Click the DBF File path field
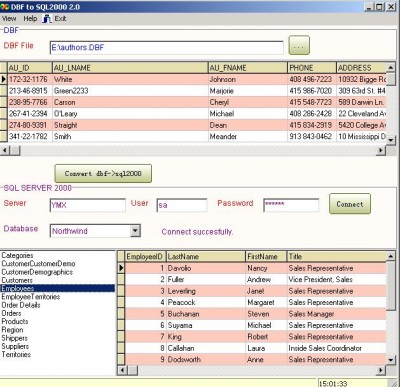This screenshot has width=400, height=387. (166, 48)
